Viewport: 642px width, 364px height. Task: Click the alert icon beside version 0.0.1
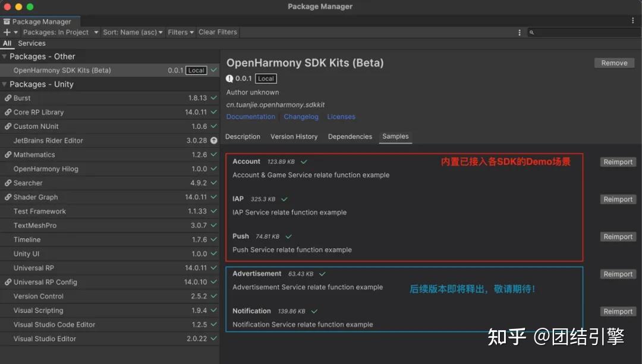(229, 78)
